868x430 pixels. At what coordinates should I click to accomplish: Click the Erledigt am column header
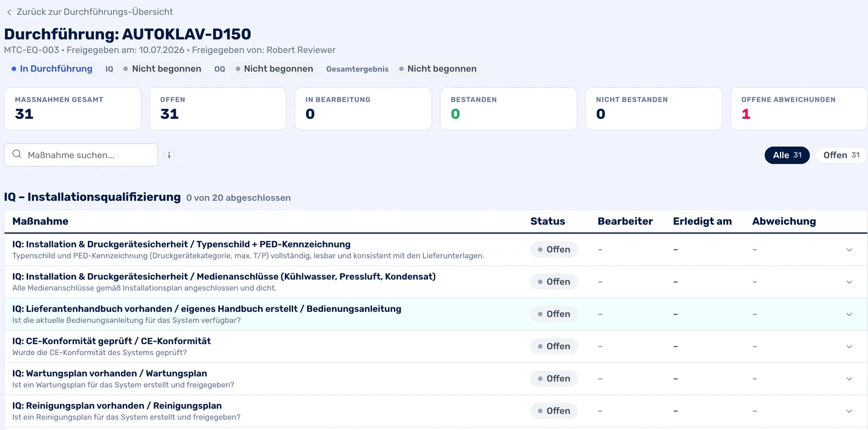(x=702, y=222)
